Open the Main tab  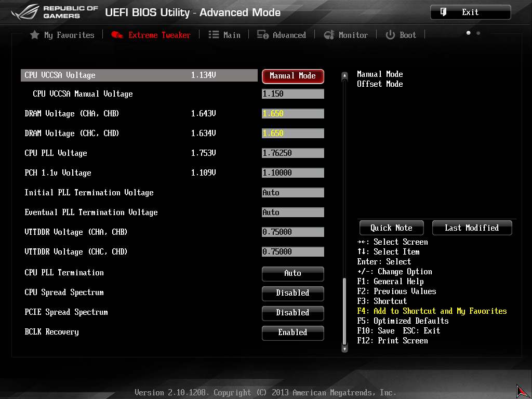(224, 35)
